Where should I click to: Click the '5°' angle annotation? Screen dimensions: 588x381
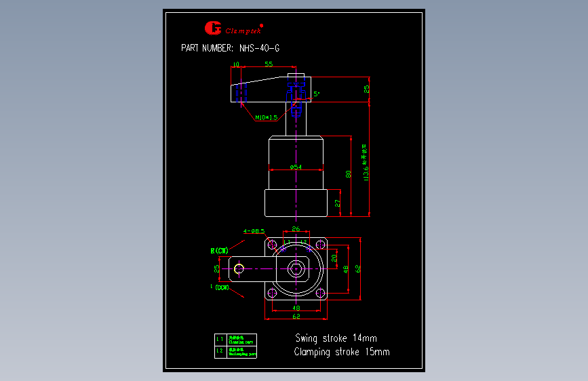317,94
